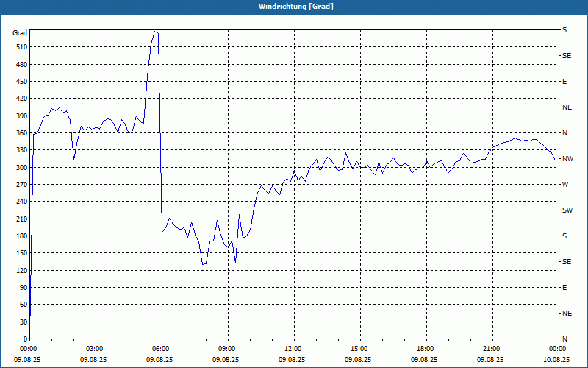Select the 90 y-axis value

[24, 287]
